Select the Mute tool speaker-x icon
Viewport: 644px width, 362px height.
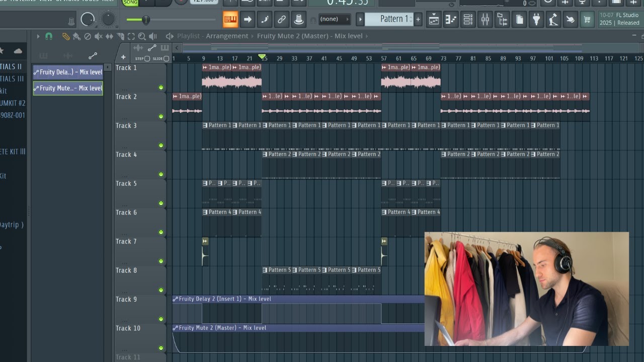99,36
